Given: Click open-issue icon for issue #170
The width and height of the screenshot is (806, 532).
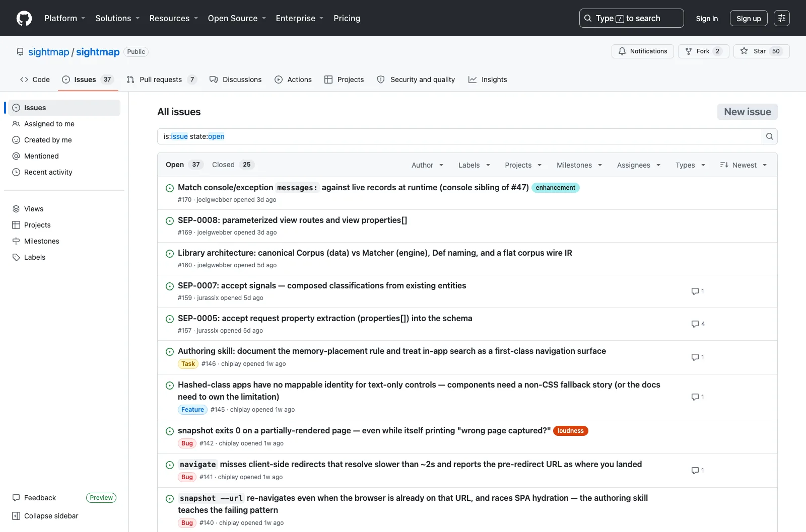Looking at the screenshot, I should tap(170, 188).
